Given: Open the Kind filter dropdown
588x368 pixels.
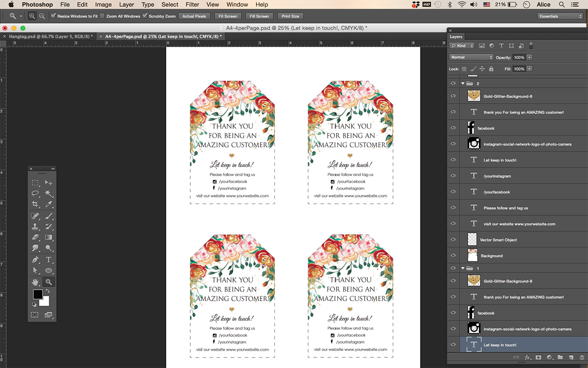Looking at the screenshot, I should 462,46.
